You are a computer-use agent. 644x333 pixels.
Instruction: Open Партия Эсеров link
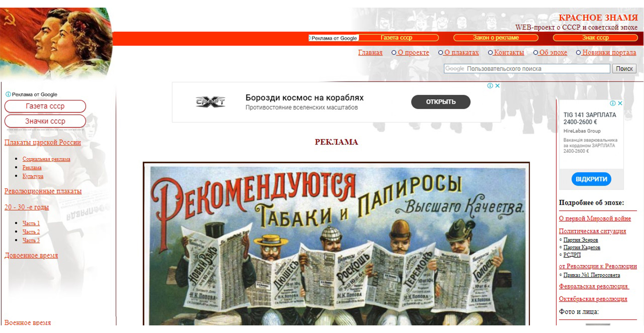point(580,240)
